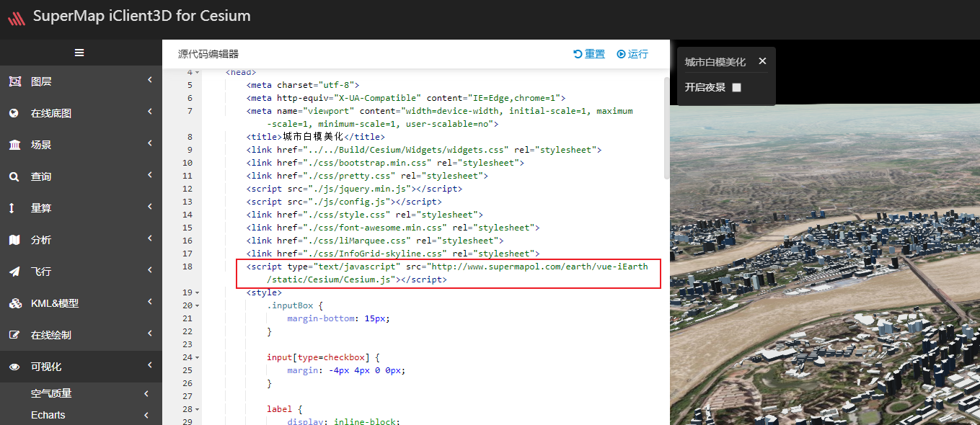
Task: Click the X-UA-Compatible meta code line
Action: click(x=406, y=98)
